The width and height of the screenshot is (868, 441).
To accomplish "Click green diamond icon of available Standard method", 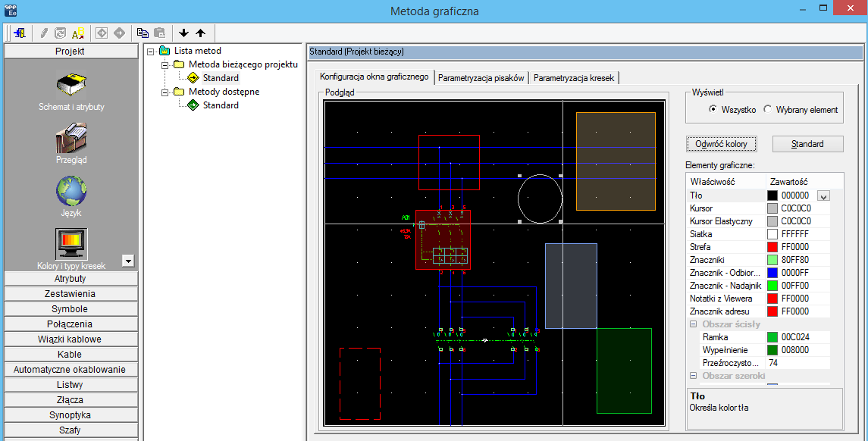I will [193, 105].
